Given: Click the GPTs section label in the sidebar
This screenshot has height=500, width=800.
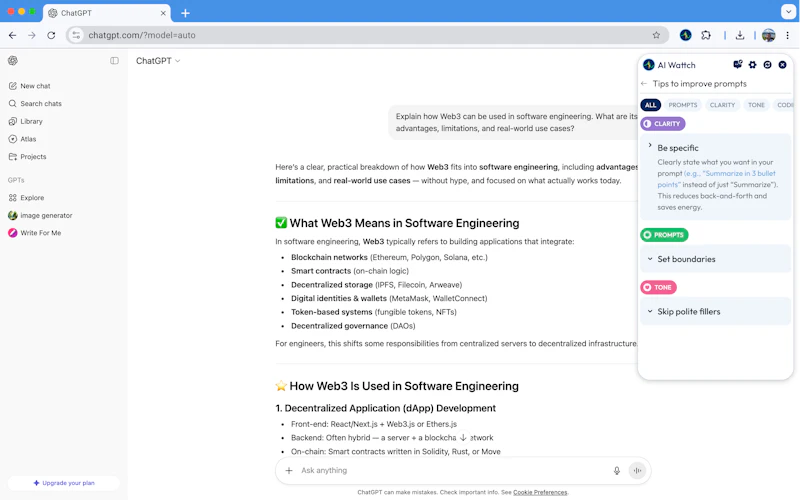Looking at the screenshot, I should point(16,180).
